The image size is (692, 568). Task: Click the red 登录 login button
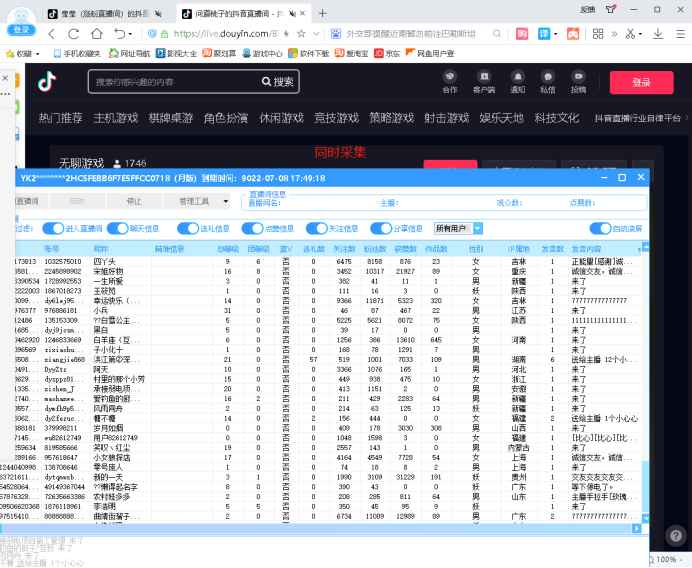click(x=642, y=83)
